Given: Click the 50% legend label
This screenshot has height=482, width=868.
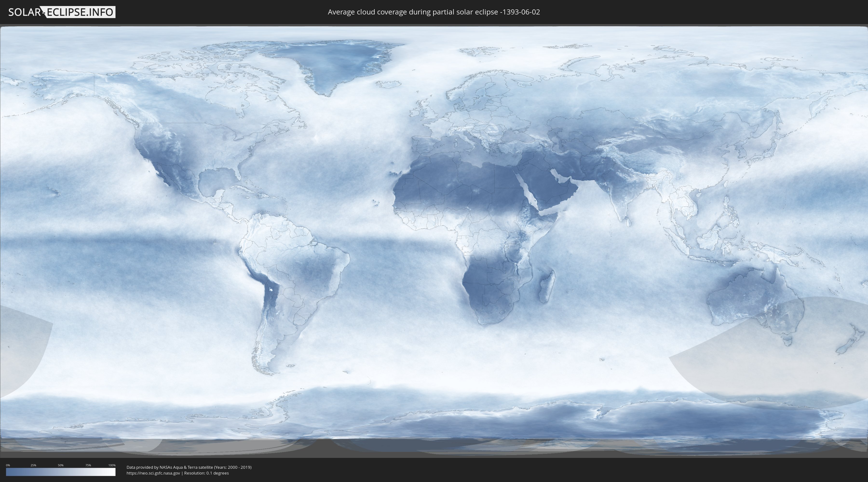Looking at the screenshot, I should pos(61,465).
